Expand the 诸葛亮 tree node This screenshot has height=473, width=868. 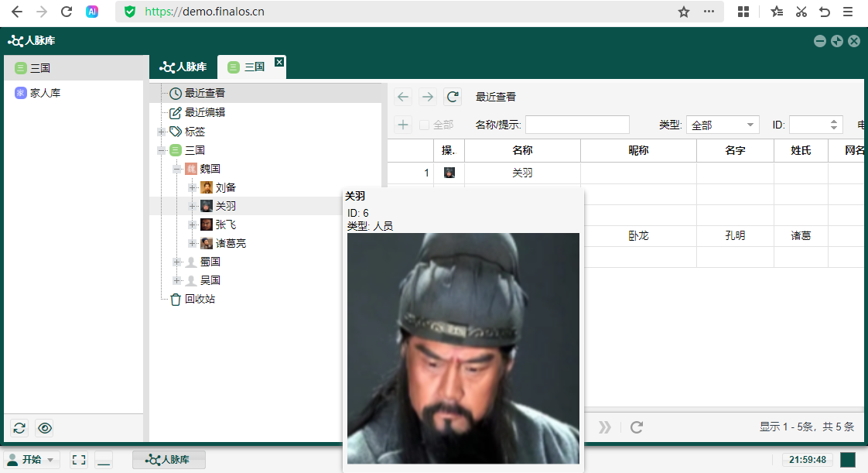pyautogui.click(x=193, y=243)
